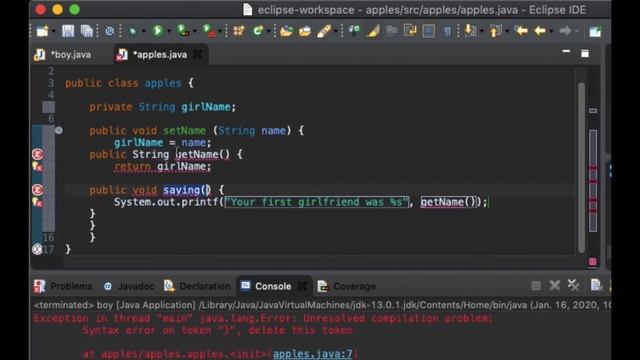Click the Open Task icon
640x360 pixels.
[x=305, y=31]
